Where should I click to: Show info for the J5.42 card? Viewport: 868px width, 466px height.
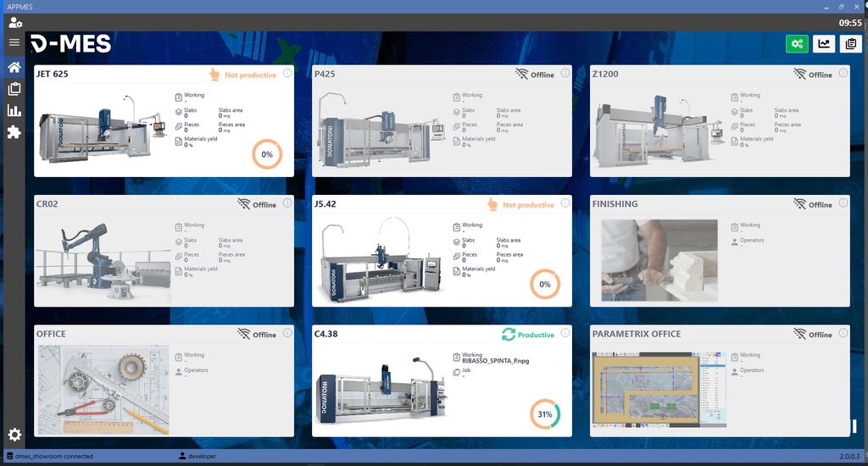coord(565,203)
